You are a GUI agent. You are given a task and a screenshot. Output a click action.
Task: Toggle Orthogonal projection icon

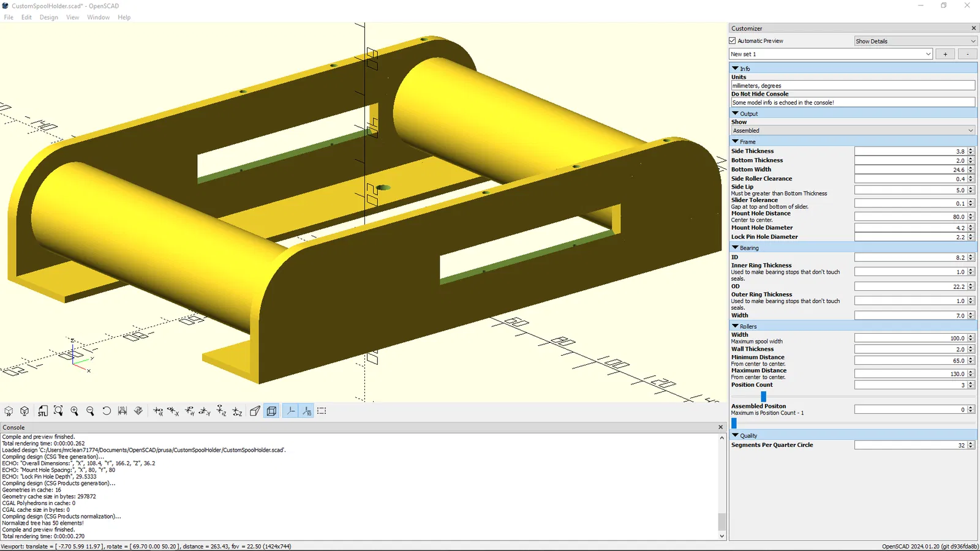point(271,411)
